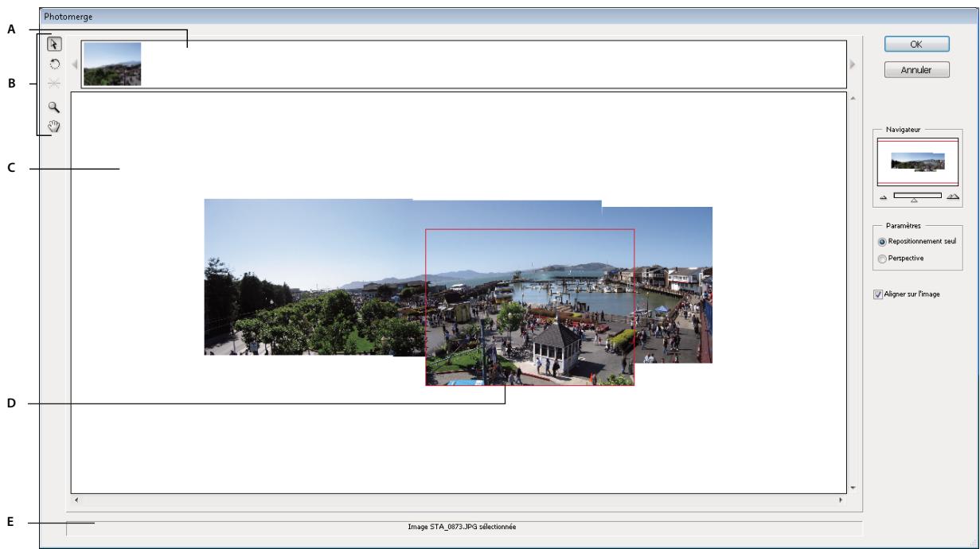Viewport: 980px width, 549px height.
Task: Click the Navigateur zoom slider handle
Action: 914,201
